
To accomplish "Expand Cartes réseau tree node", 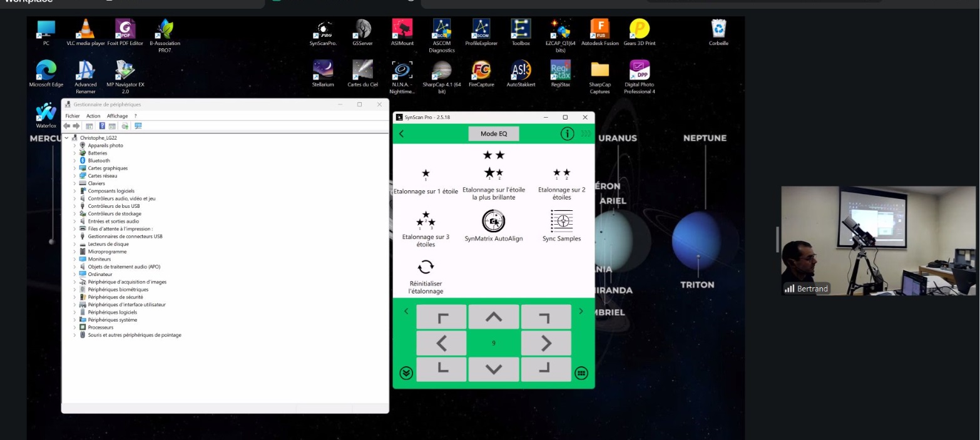I will (x=74, y=176).
